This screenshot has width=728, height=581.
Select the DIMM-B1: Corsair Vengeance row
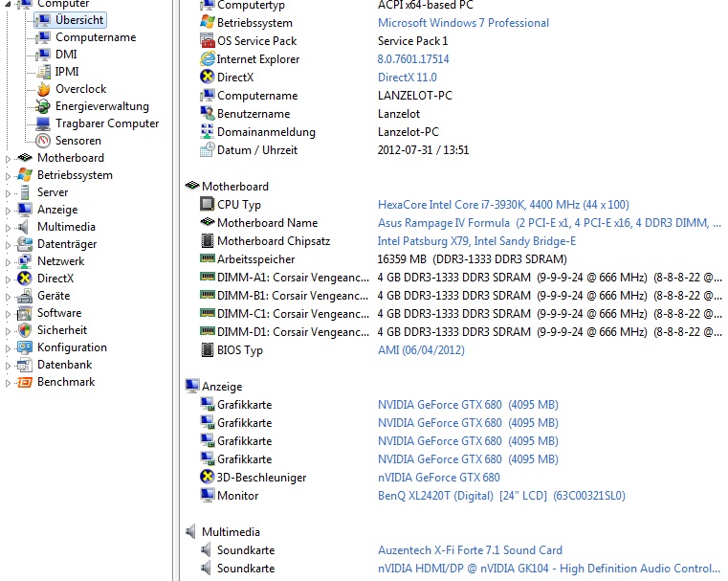click(x=460, y=296)
